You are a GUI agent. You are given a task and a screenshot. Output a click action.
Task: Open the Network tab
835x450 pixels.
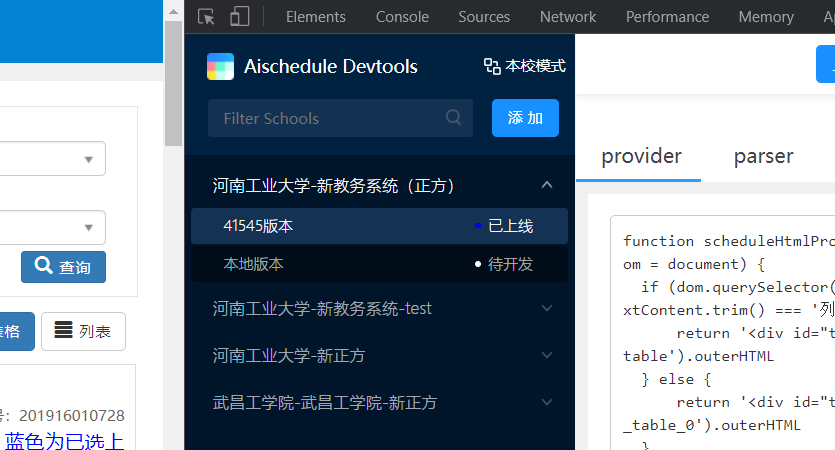click(567, 17)
